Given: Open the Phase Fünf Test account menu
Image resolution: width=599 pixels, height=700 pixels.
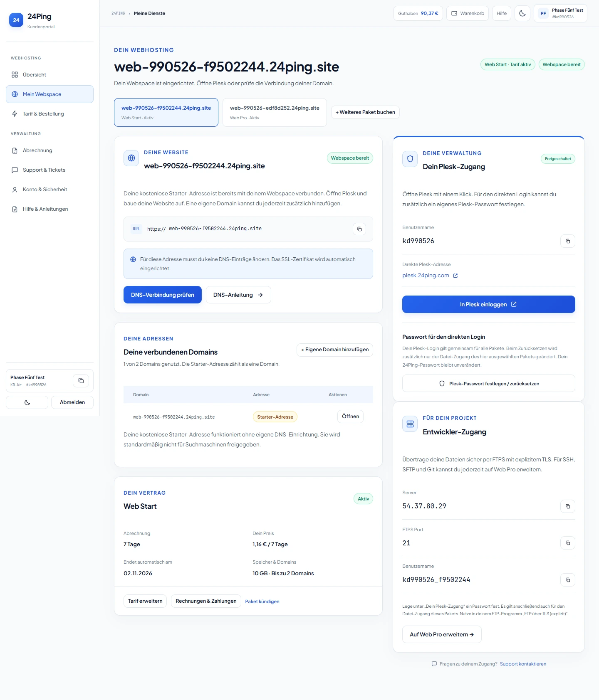Looking at the screenshot, I should click(560, 13).
